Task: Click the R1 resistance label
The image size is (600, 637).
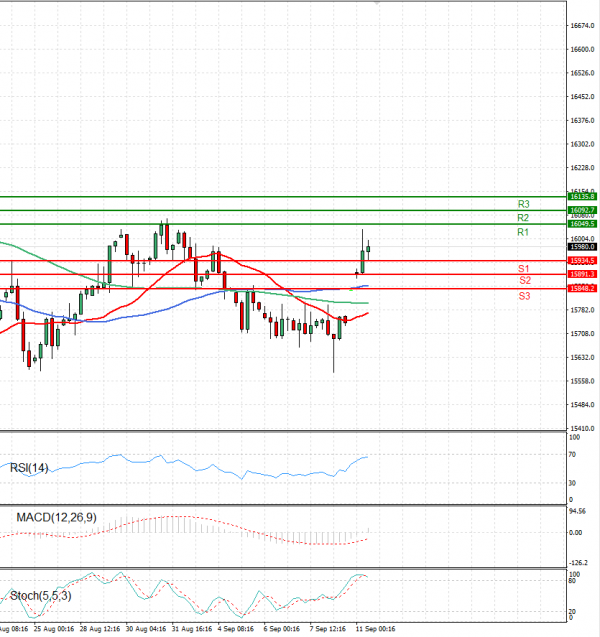Action: click(523, 232)
